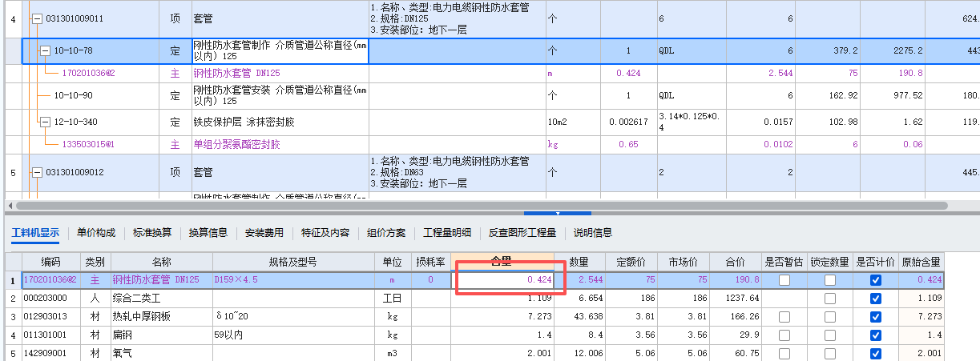Click 单组分聚氨酯密封胶 material name
This screenshot has width=980, height=361.
point(236,145)
